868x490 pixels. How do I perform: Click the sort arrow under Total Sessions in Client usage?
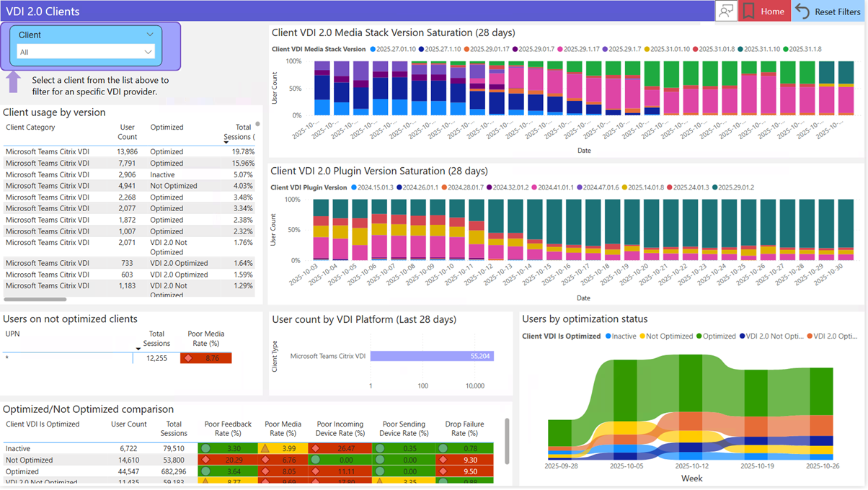[226, 143]
